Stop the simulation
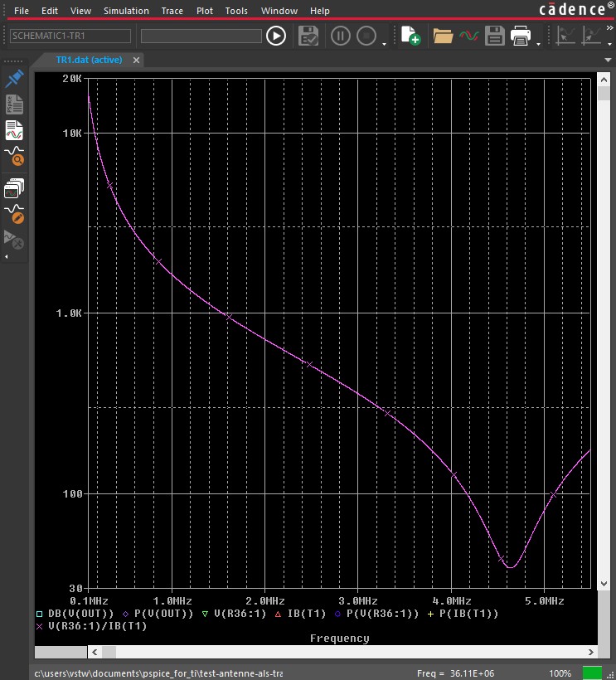The image size is (616, 680). pos(366,36)
